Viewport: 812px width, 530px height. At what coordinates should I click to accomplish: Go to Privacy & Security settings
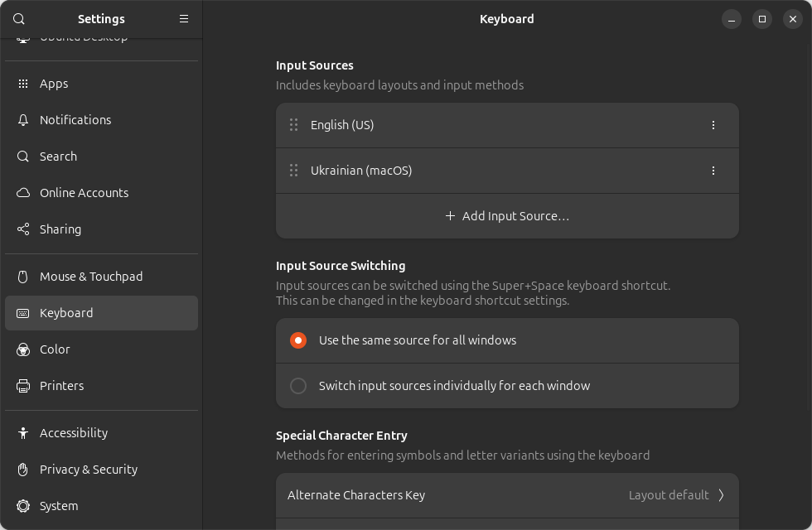click(x=88, y=470)
